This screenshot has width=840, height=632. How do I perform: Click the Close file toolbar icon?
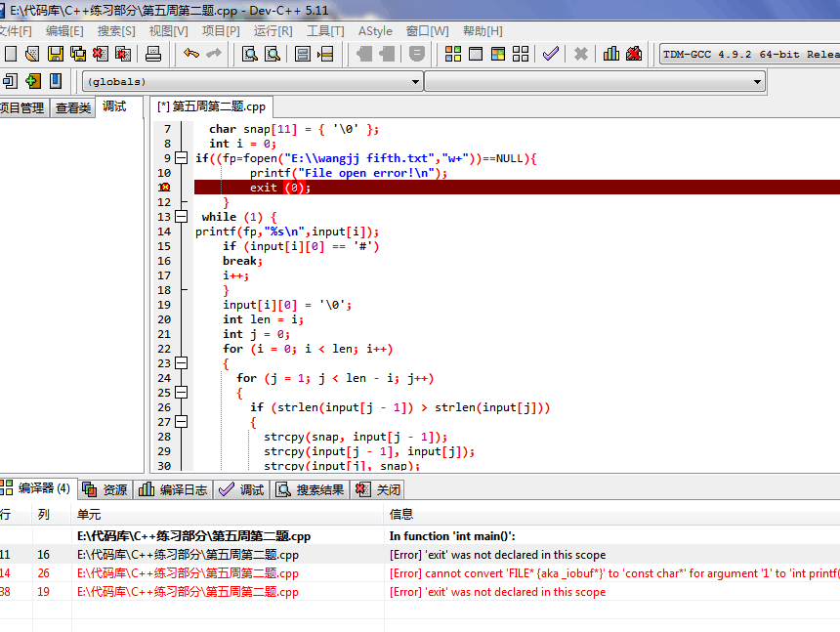[101, 54]
